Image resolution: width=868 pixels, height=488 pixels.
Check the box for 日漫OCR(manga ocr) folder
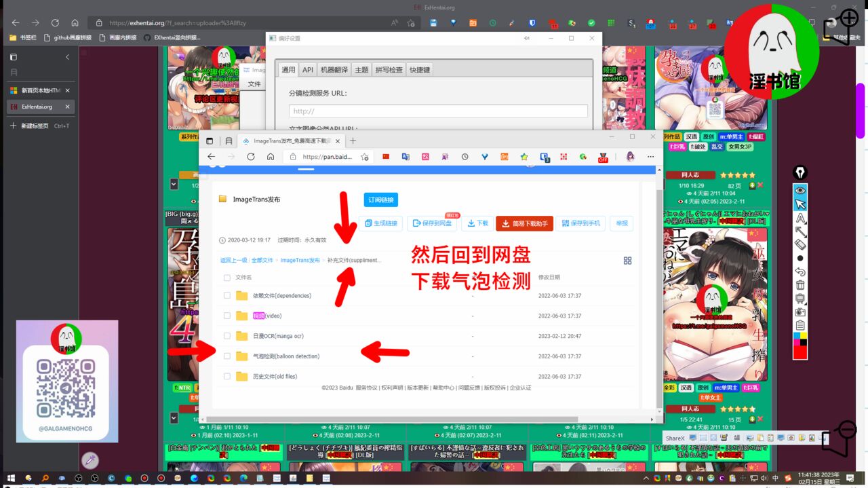[x=226, y=336]
